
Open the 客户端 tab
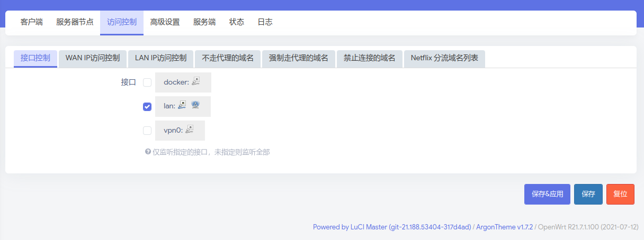31,22
